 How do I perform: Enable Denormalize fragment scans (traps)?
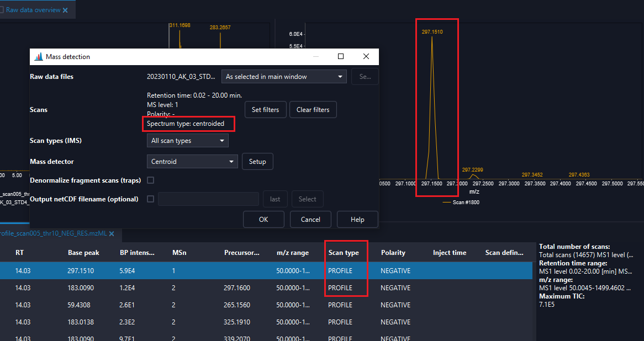[150, 180]
